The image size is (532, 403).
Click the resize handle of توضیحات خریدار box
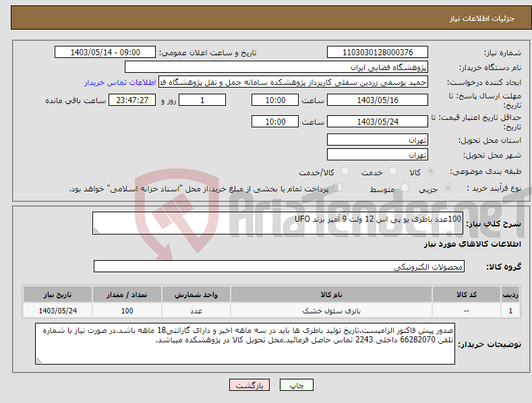(x=39, y=361)
